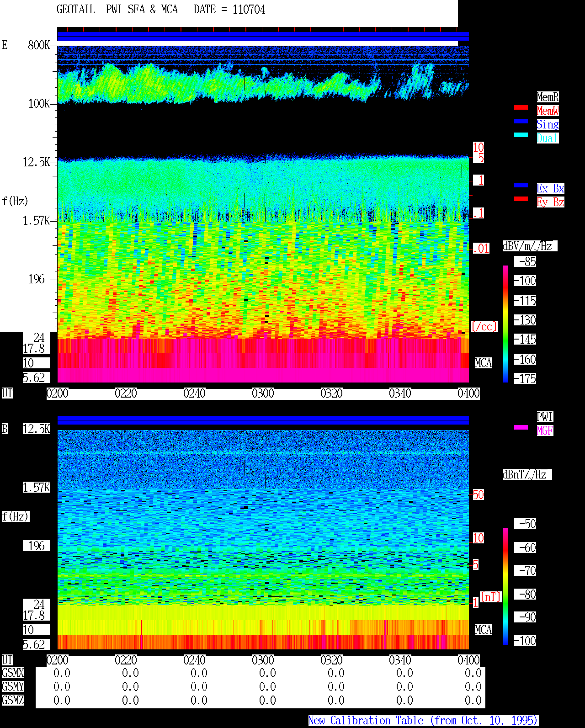Viewport: 585px width, 728px height.
Task: Click the magenta MGF legend swatch
Action: tap(521, 427)
